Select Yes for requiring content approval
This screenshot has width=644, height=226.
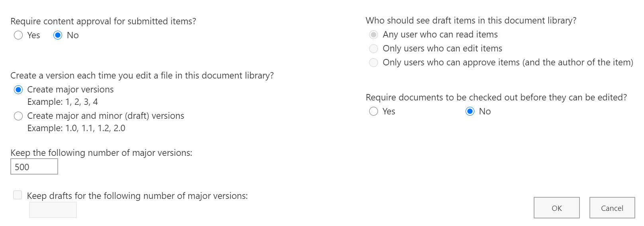[x=18, y=35]
